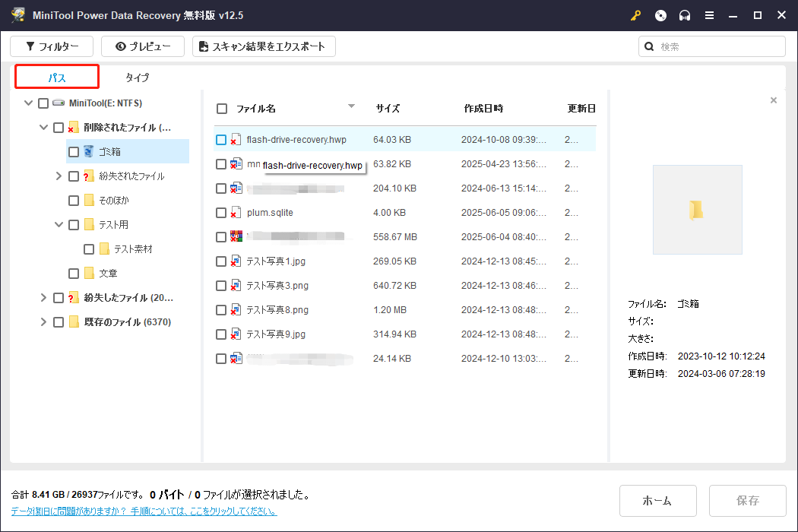Click the テスト用 folder icon
Image resolution: width=798 pixels, height=532 pixels.
[89, 224]
